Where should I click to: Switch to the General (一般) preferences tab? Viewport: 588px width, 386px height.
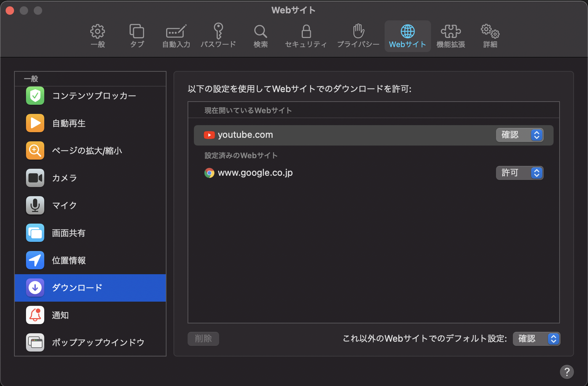[x=98, y=36]
